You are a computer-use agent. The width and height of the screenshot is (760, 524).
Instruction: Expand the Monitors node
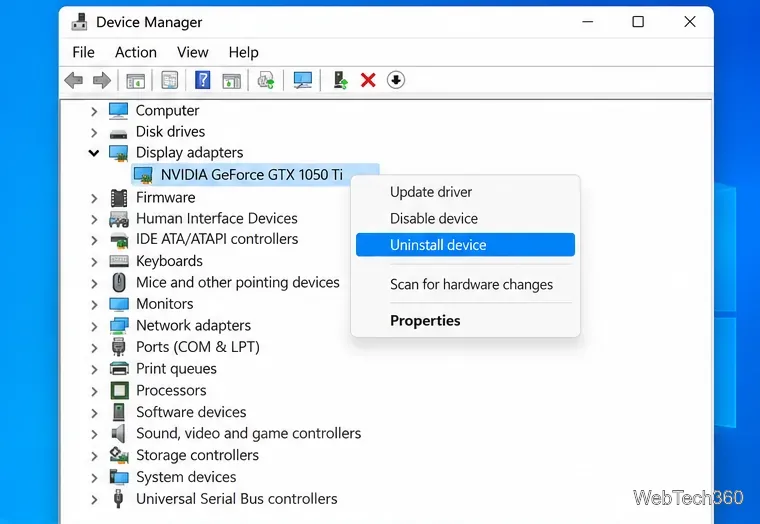point(94,305)
